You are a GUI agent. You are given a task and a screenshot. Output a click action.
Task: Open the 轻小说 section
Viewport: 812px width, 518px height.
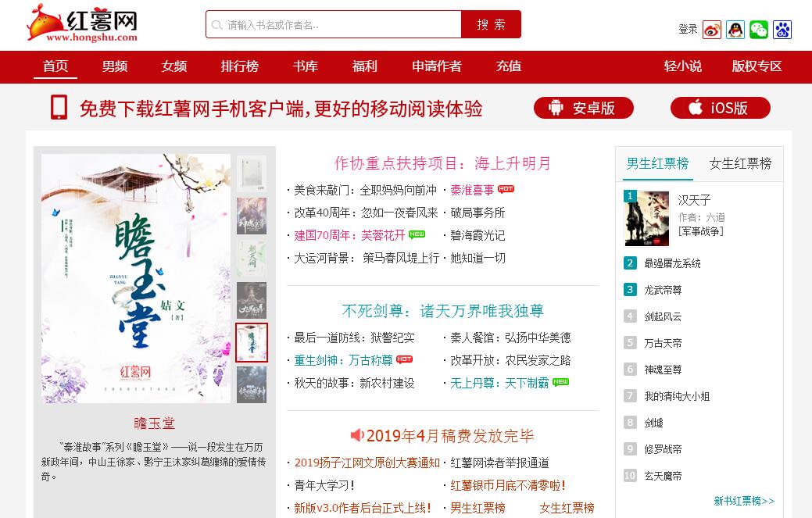(x=682, y=66)
